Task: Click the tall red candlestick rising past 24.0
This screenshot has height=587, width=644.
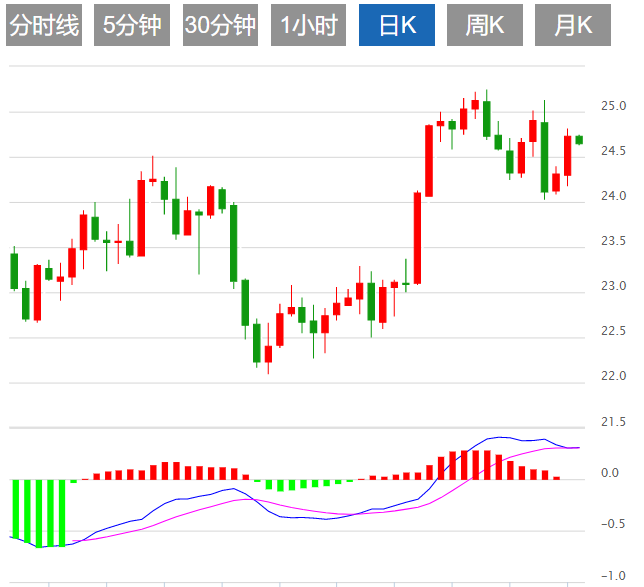Action: [x=418, y=238]
